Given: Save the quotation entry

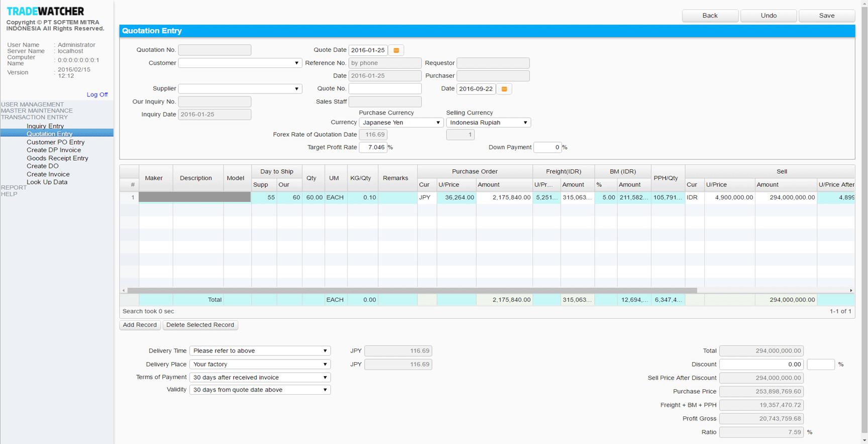Looking at the screenshot, I should [x=827, y=16].
